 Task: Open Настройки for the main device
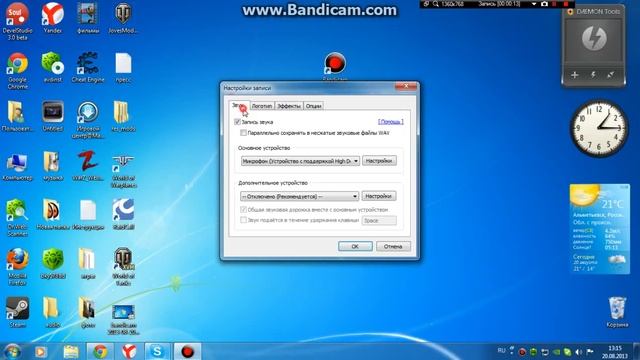pos(379,161)
